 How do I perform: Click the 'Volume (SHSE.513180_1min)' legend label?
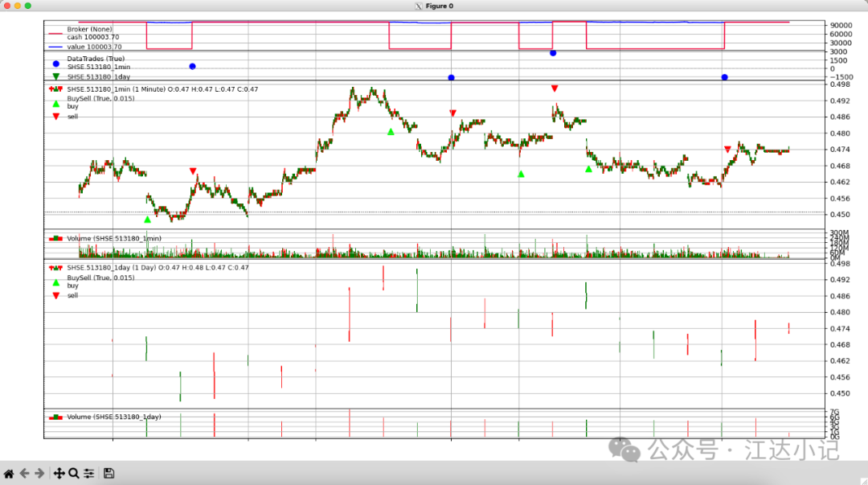pyautogui.click(x=114, y=238)
